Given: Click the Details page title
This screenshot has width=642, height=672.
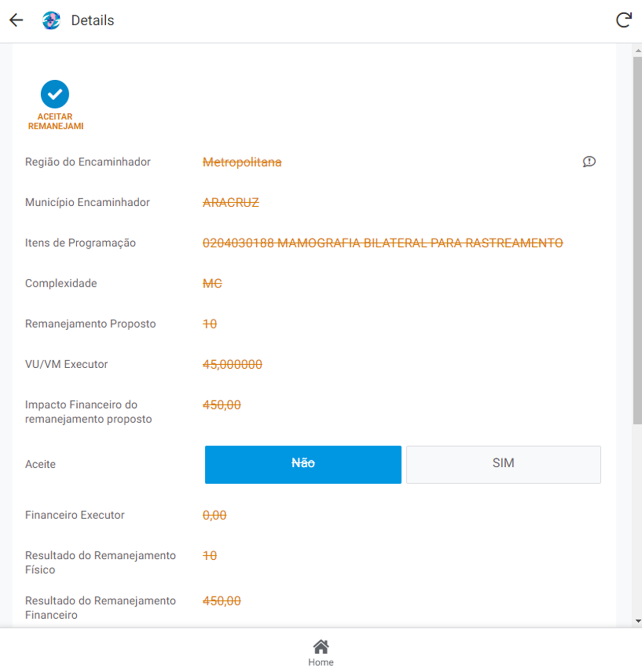Looking at the screenshot, I should (93, 20).
